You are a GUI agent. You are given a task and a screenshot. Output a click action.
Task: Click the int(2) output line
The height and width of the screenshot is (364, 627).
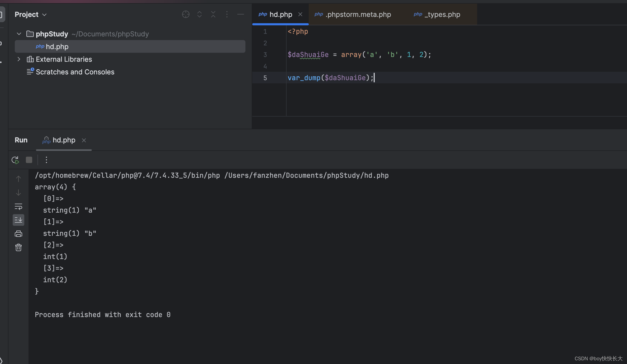(55, 280)
